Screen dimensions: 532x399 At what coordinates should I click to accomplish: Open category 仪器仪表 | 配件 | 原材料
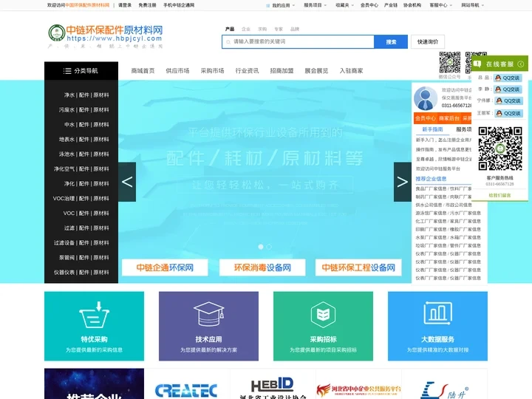(81, 272)
